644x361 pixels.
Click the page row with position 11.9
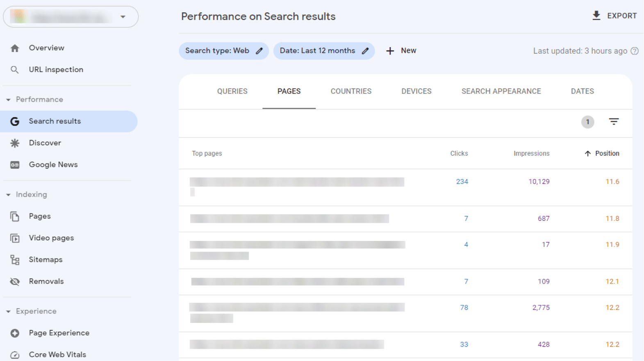(405, 250)
